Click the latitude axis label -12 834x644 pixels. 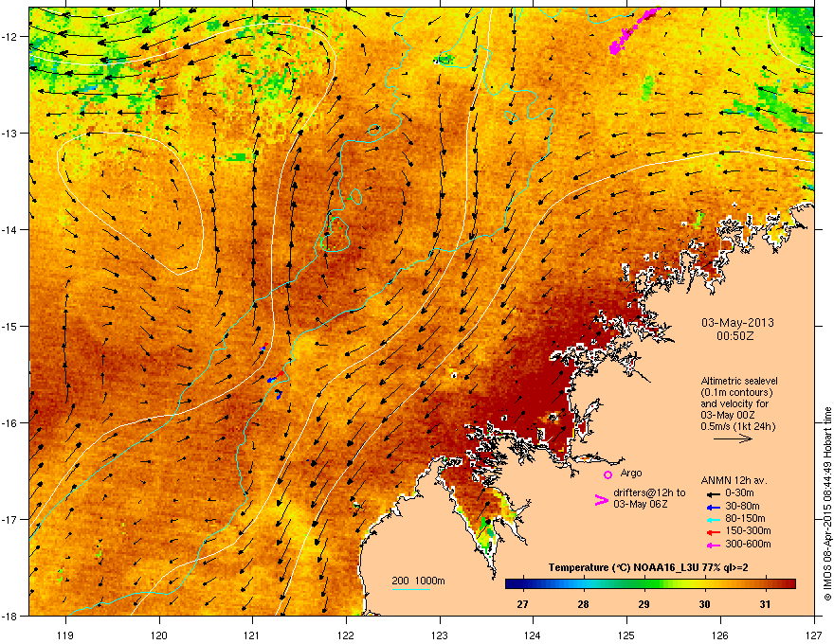pyautogui.click(x=9, y=37)
